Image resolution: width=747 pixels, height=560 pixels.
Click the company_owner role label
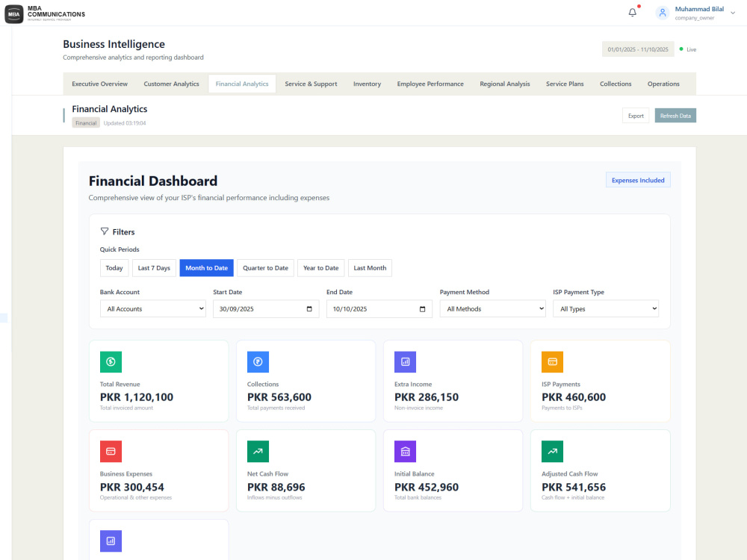pos(694,18)
